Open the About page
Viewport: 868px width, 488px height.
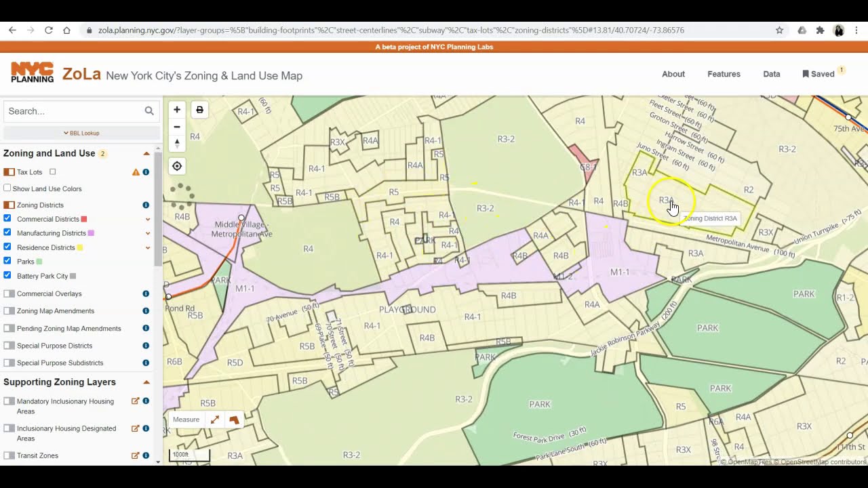(x=673, y=74)
